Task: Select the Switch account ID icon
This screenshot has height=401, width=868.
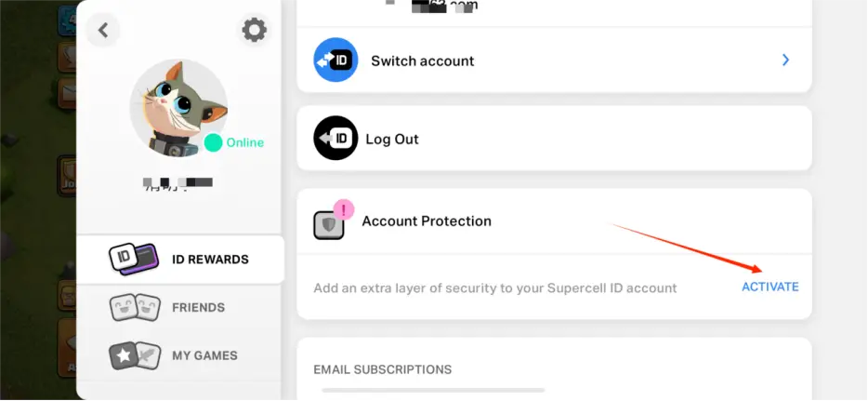Action: pos(335,60)
